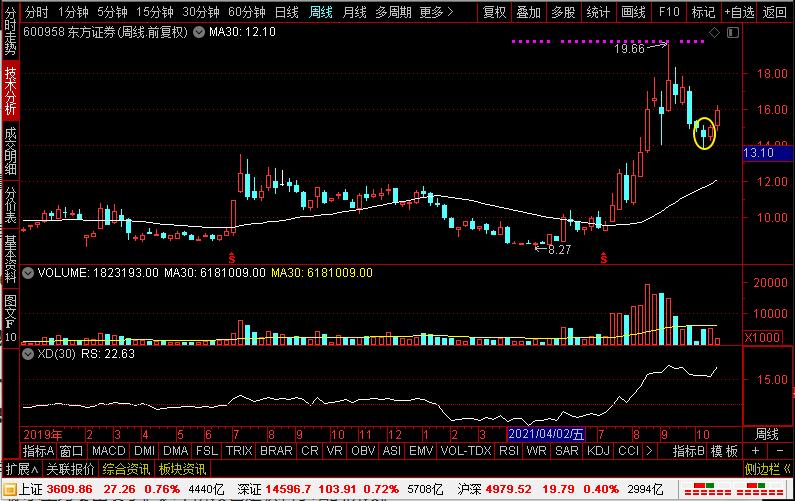Open the 基本资料 sidebar panel

pyautogui.click(x=10, y=259)
